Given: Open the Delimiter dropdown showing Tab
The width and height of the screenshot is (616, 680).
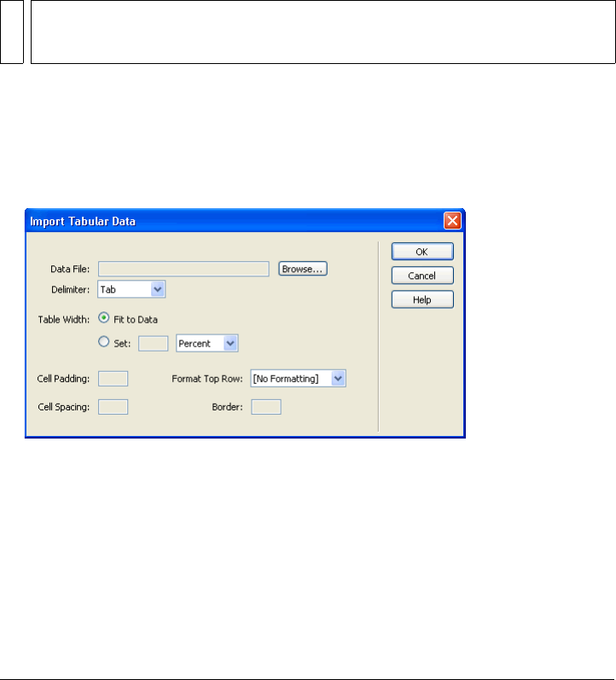Looking at the screenshot, I should (x=131, y=289).
